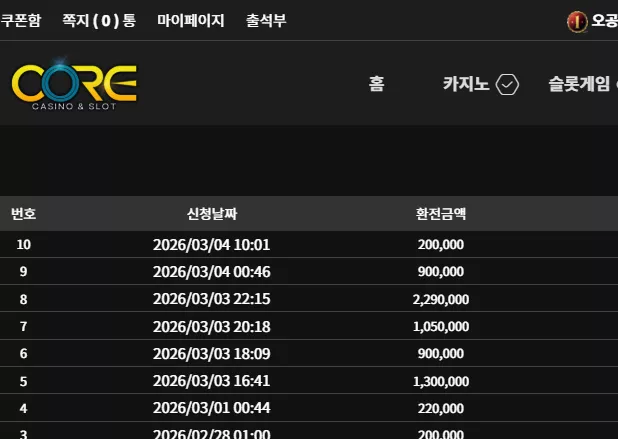Image resolution: width=618 pixels, height=439 pixels.
Task: Select the 홈 navigation item
Action: 376,84
